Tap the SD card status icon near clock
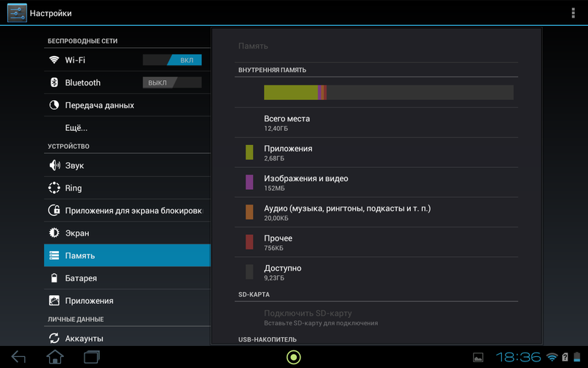 (x=564, y=357)
